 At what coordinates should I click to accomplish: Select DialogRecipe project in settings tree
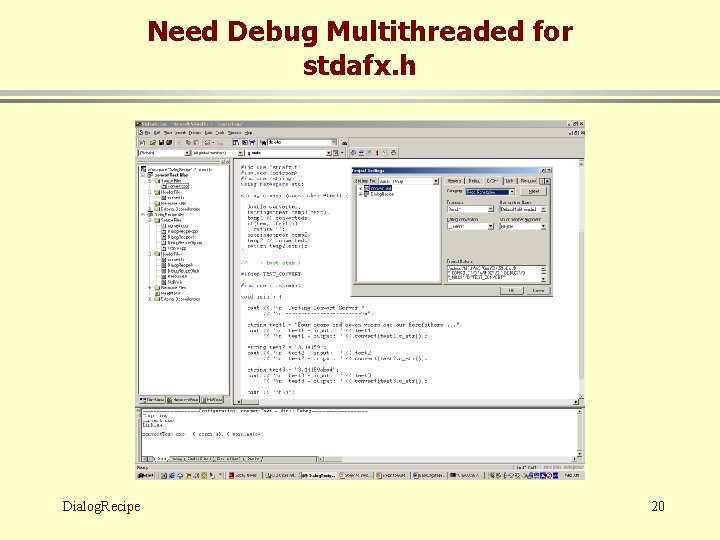pos(382,194)
